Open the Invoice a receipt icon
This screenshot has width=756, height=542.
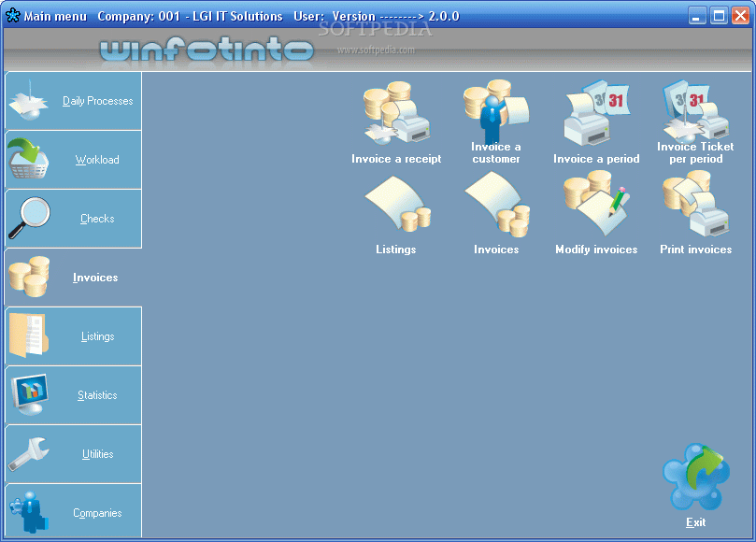click(396, 114)
